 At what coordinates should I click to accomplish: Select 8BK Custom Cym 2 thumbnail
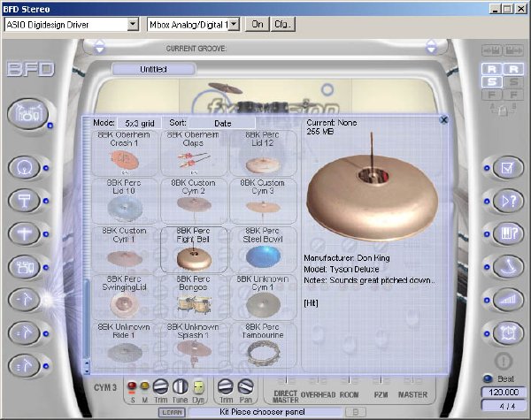(193, 202)
